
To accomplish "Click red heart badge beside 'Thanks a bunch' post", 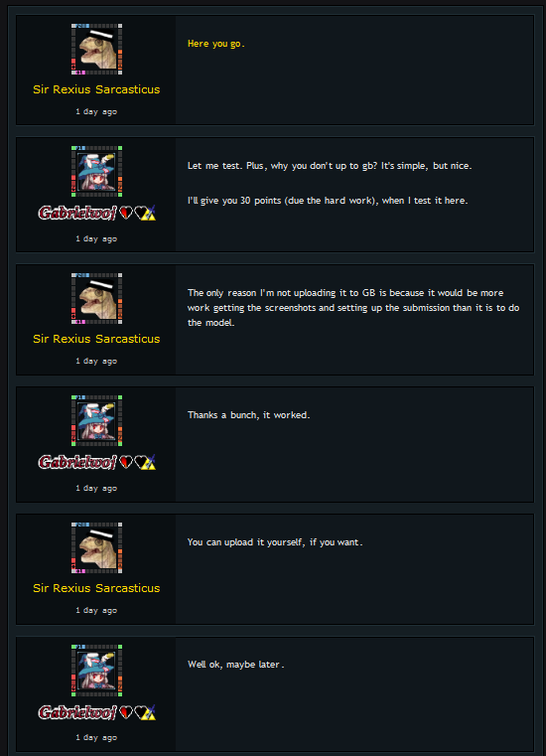I will pyautogui.click(x=126, y=462).
